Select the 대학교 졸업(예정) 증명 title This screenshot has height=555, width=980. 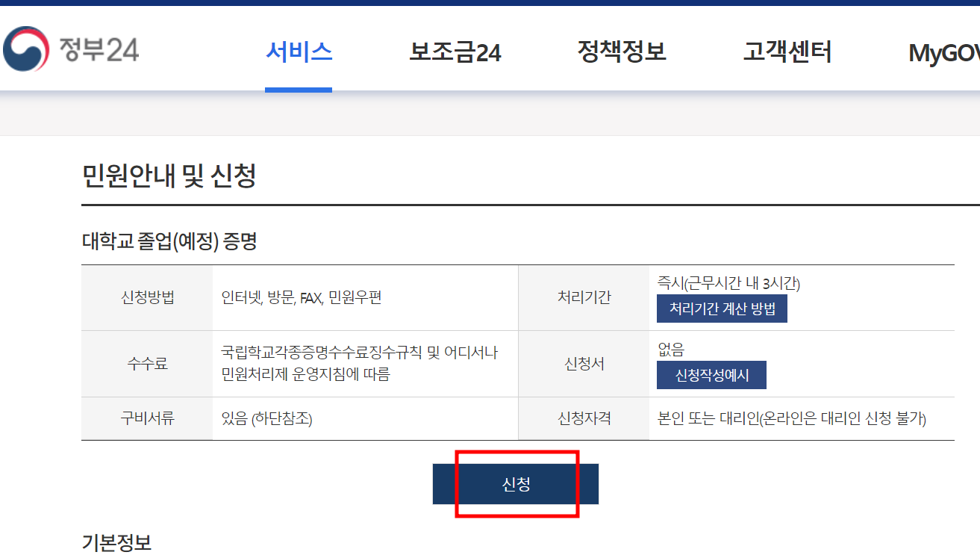click(x=169, y=241)
